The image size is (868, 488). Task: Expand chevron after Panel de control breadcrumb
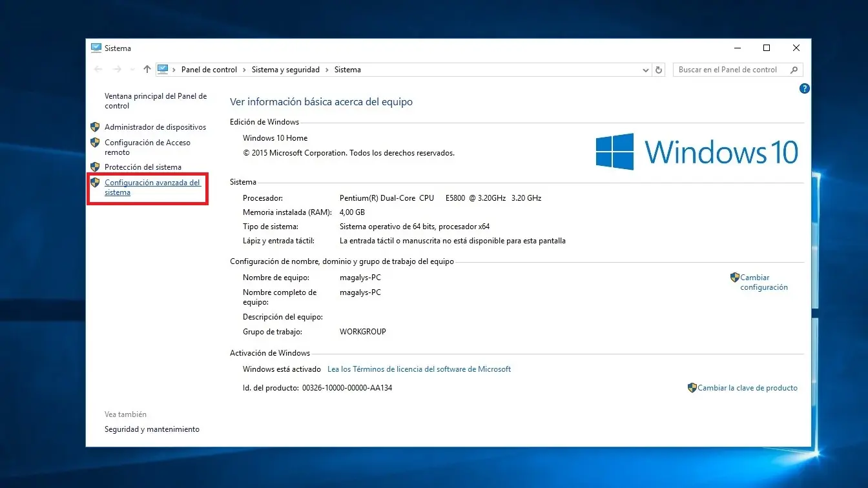click(245, 70)
